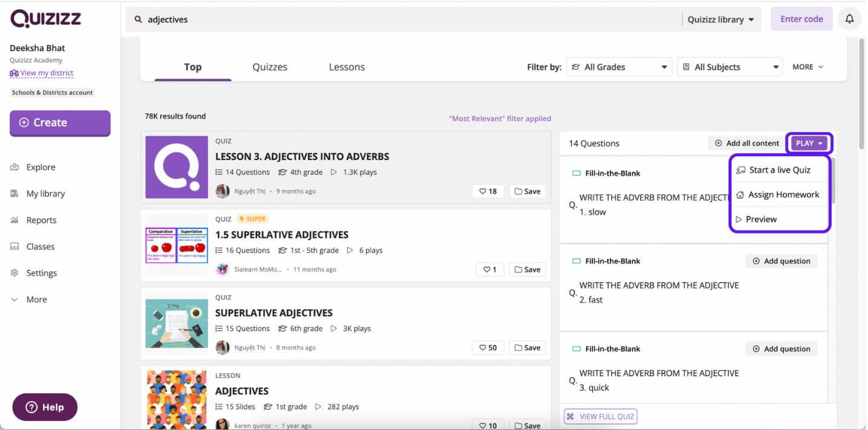The height and width of the screenshot is (430, 868).
Task: Click the Superlative Adjectives desk thumbnail
Action: click(177, 324)
